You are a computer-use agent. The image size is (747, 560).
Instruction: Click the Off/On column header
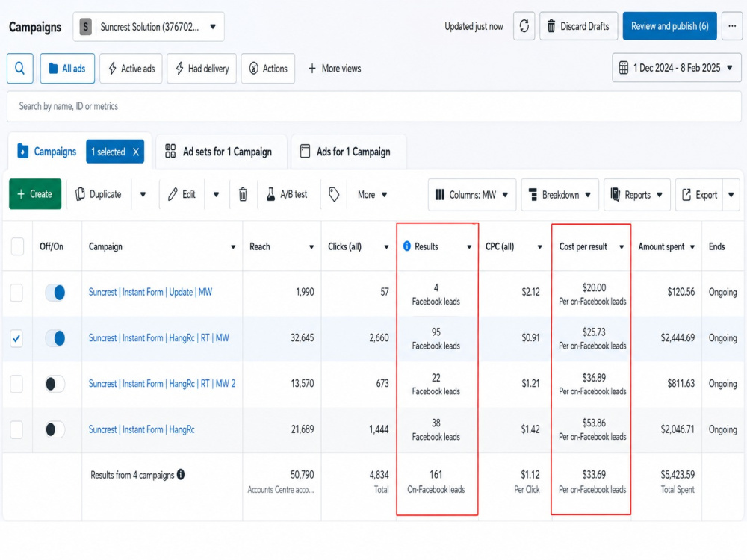(x=51, y=246)
